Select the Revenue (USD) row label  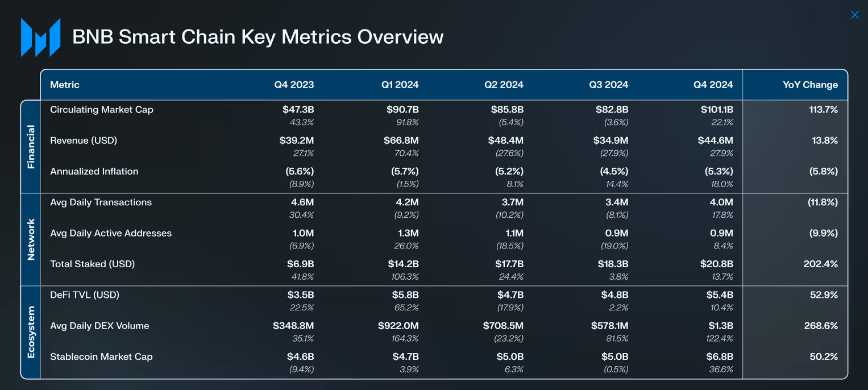tap(84, 140)
